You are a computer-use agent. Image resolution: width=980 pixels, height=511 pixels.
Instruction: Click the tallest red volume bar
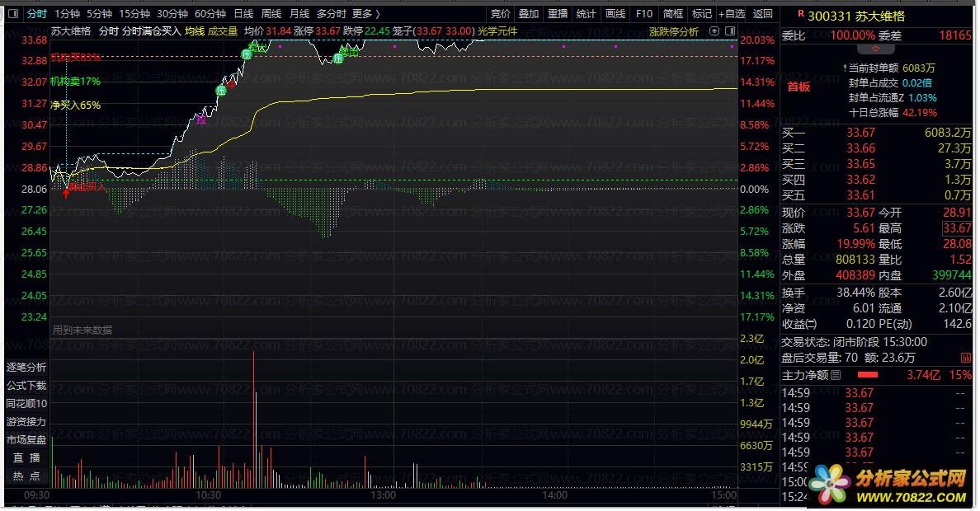point(254,420)
